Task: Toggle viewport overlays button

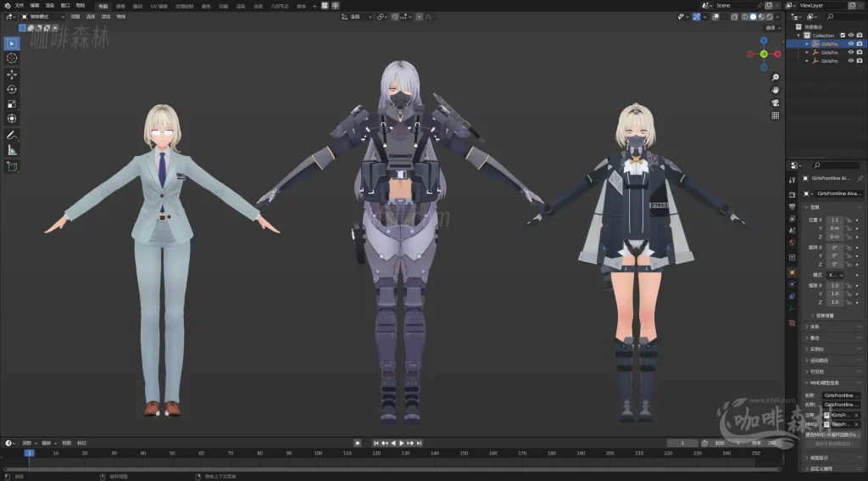Action: (x=715, y=17)
